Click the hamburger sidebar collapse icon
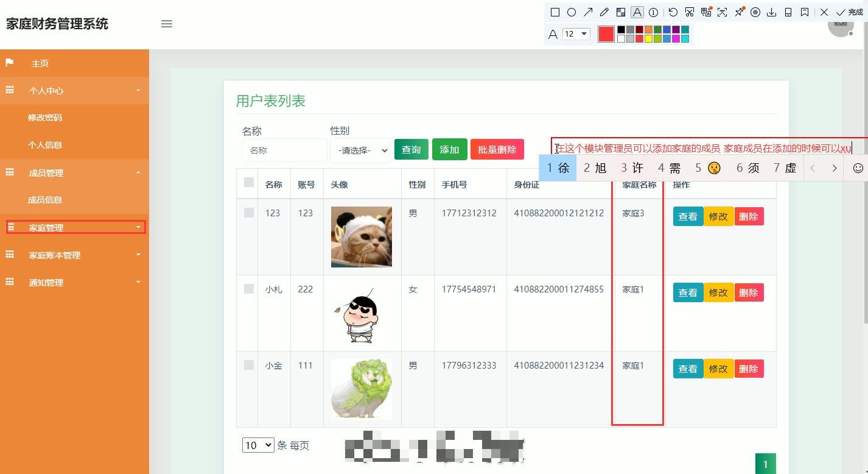Screen dimensions: 868x474 point(166,24)
